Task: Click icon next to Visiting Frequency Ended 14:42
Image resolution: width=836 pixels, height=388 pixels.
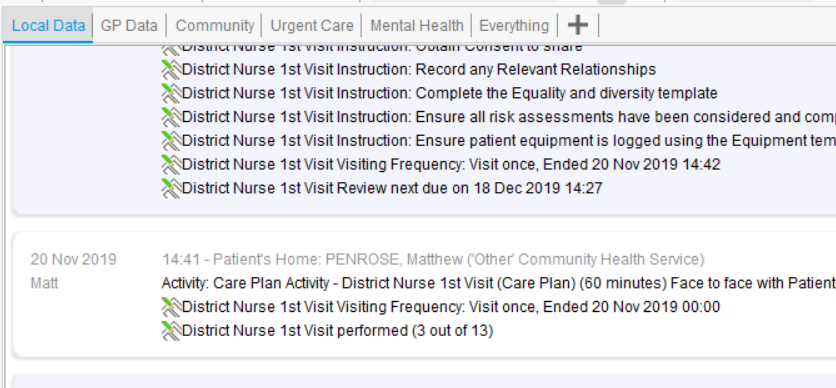Action: (x=171, y=164)
